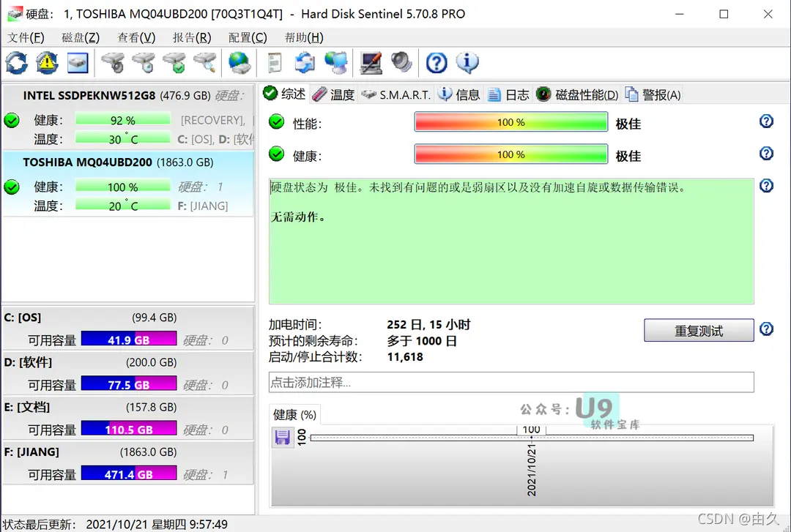Click the floppy disk save icon beside health chart
Screen dimensions: 791x532
[283, 437]
